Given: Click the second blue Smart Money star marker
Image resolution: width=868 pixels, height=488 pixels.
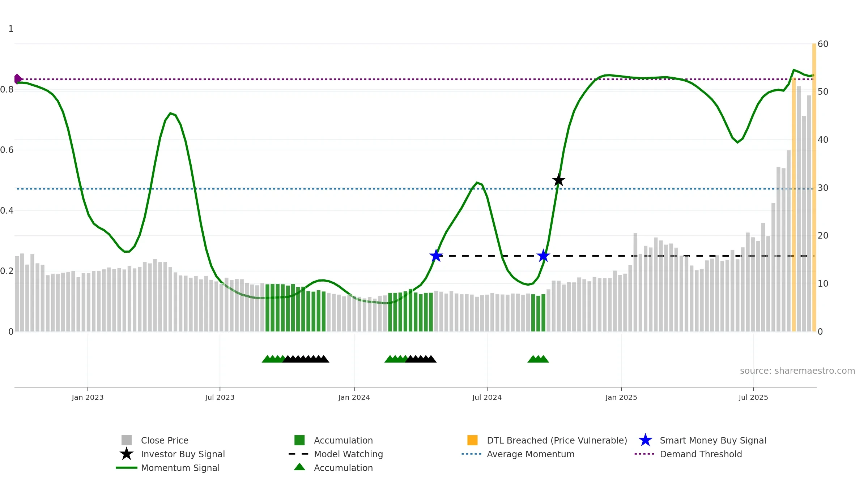Looking at the screenshot, I should pos(543,256).
